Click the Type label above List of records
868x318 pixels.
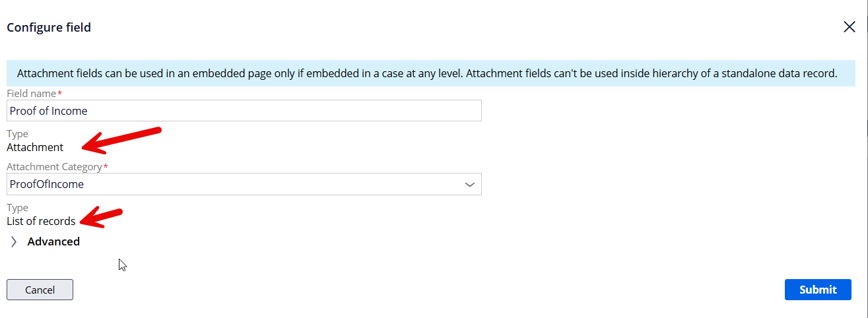[x=17, y=208]
